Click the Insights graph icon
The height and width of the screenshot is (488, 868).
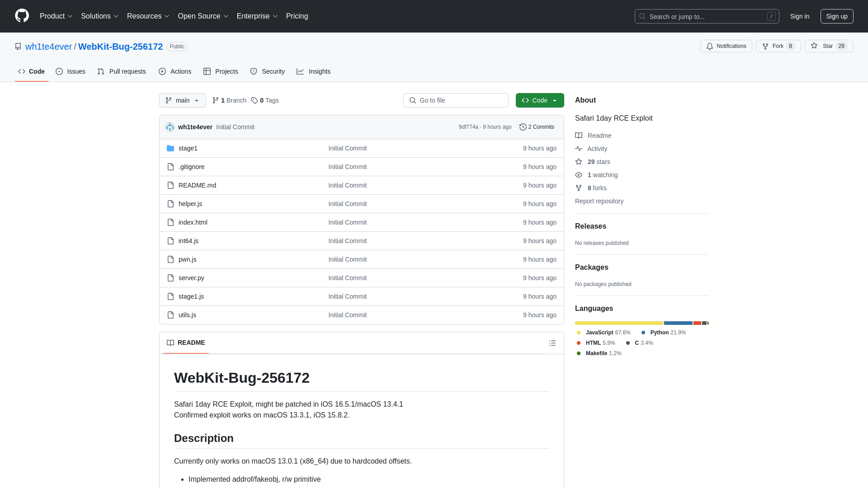click(x=301, y=71)
